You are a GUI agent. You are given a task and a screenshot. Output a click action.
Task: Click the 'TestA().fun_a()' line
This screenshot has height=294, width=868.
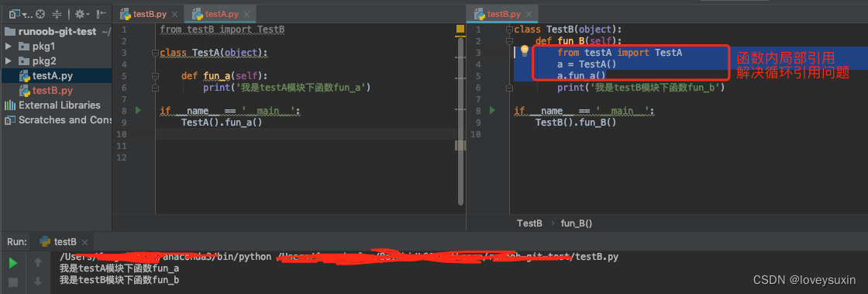pyautogui.click(x=222, y=122)
